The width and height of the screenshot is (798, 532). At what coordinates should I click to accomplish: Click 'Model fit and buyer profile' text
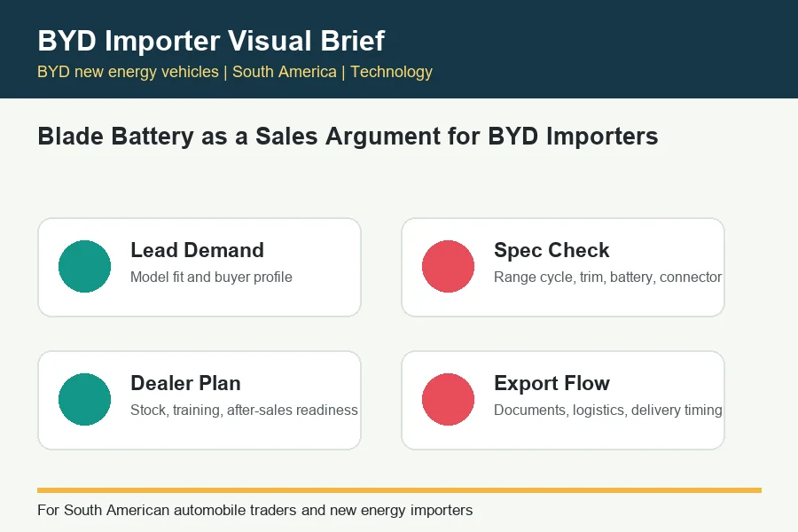click(x=211, y=277)
